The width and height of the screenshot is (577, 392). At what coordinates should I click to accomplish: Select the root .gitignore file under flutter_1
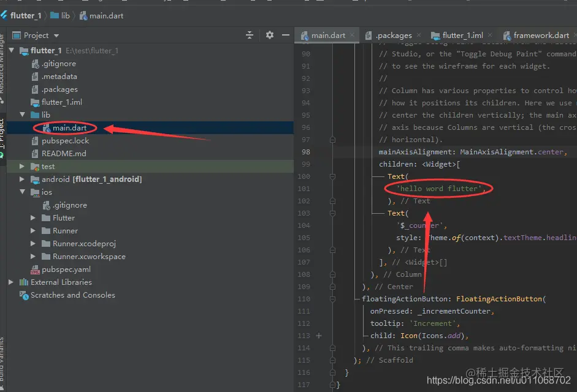[x=54, y=64]
